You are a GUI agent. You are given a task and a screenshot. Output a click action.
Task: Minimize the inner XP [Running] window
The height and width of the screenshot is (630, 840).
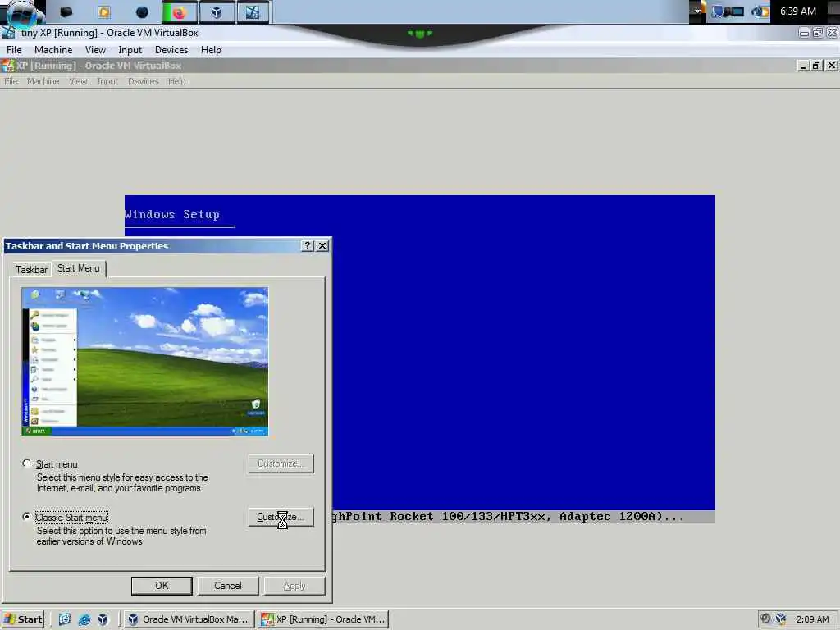[802, 66]
